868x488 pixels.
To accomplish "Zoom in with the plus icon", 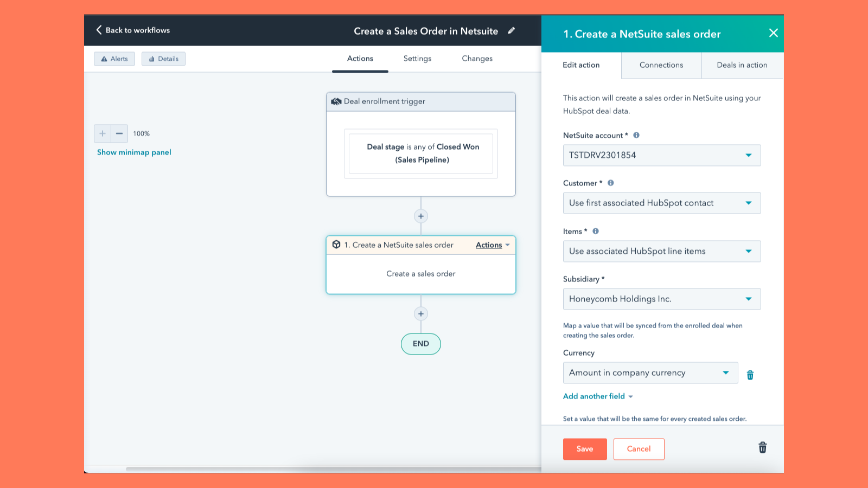I will [x=103, y=133].
